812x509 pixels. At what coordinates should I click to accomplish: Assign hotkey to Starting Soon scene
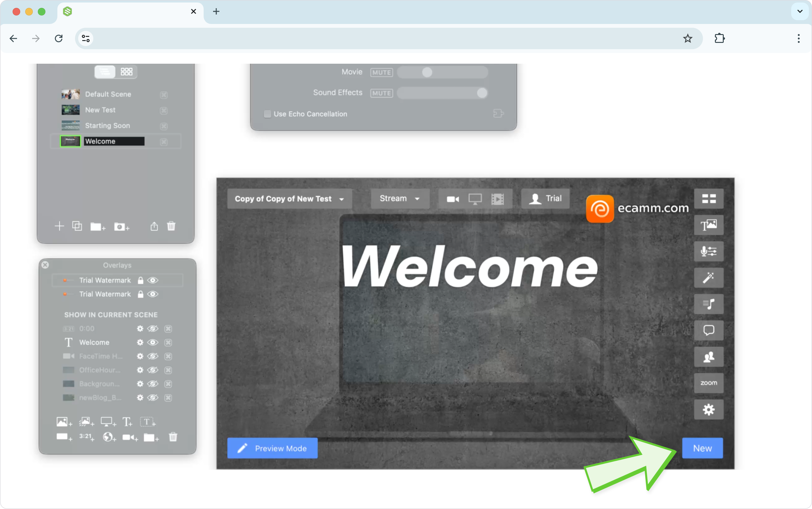pos(164,126)
